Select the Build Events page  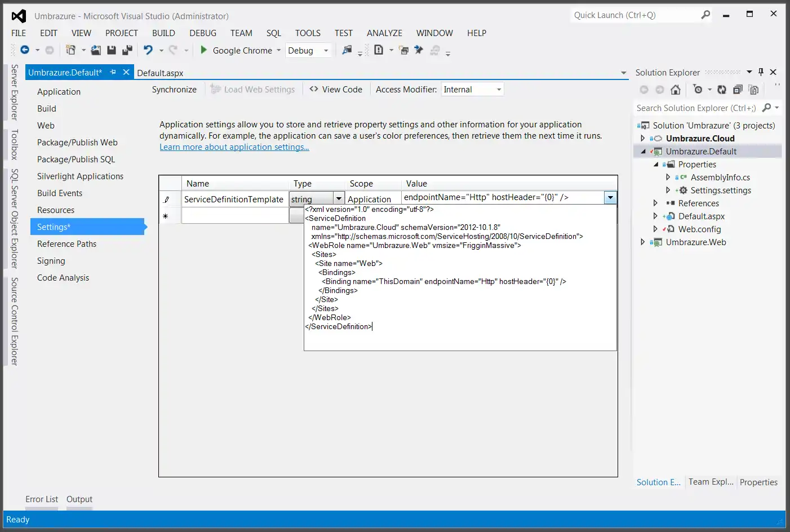60,193
